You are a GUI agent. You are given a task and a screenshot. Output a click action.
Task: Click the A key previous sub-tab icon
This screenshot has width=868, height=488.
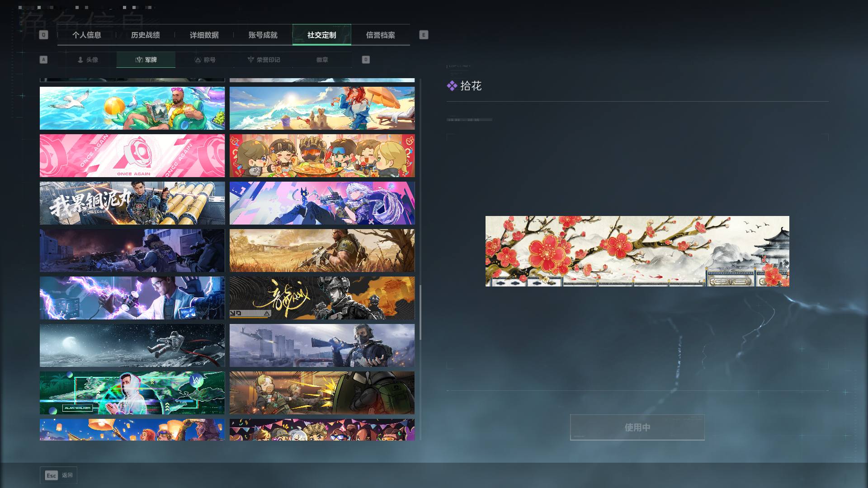[43, 60]
